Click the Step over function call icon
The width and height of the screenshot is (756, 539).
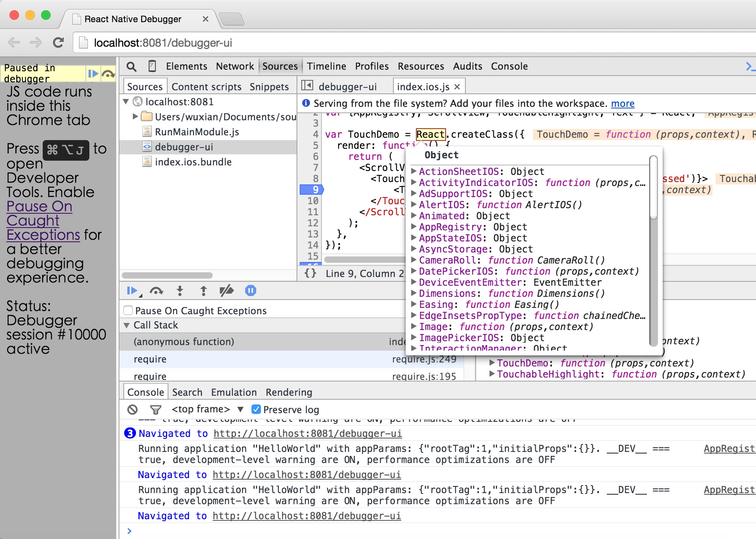[x=157, y=291]
